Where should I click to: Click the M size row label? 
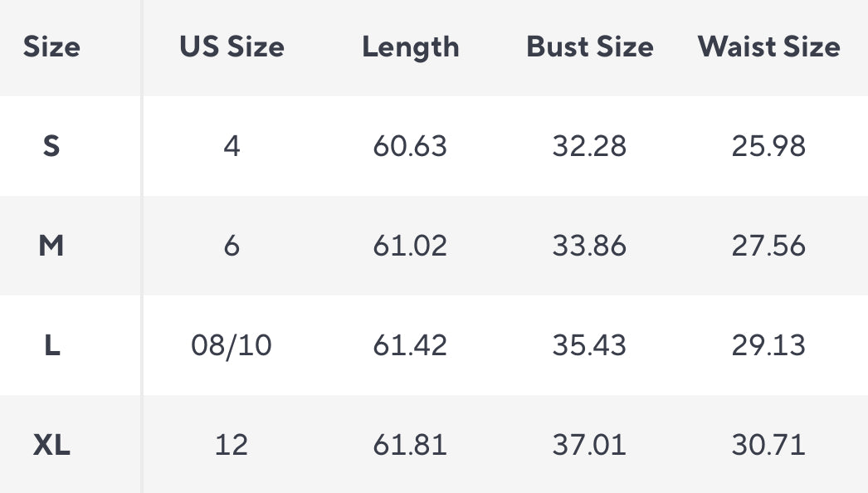pyautogui.click(x=51, y=247)
